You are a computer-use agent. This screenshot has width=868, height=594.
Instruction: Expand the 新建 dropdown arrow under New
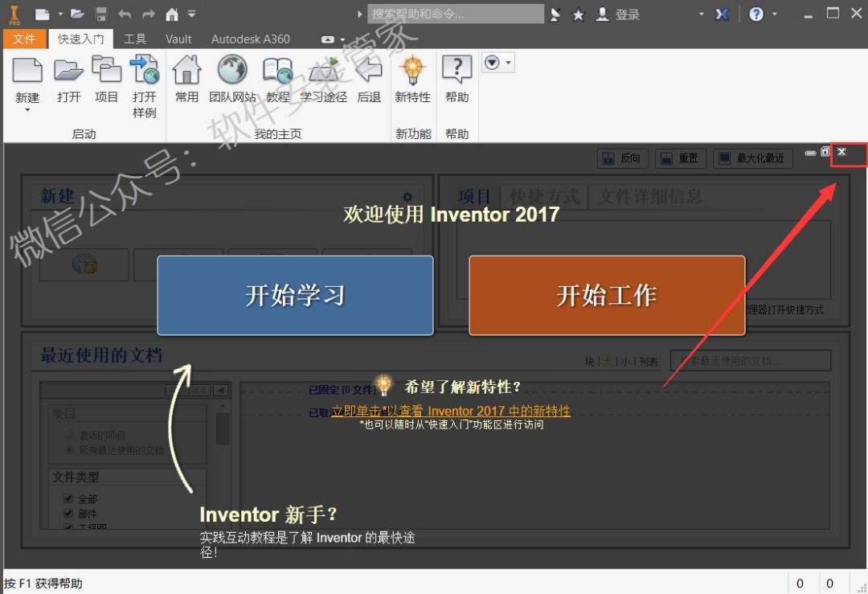pyautogui.click(x=27, y=110)
